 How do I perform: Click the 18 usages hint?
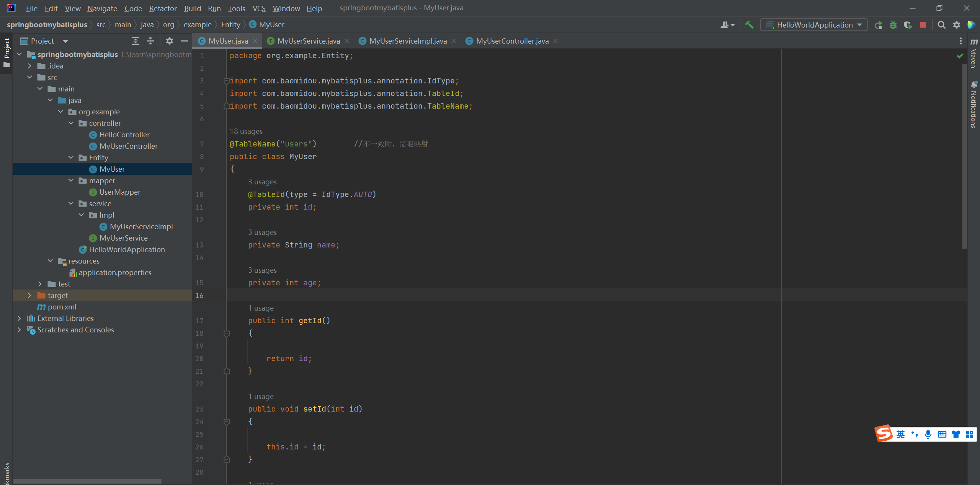[246, 131]
